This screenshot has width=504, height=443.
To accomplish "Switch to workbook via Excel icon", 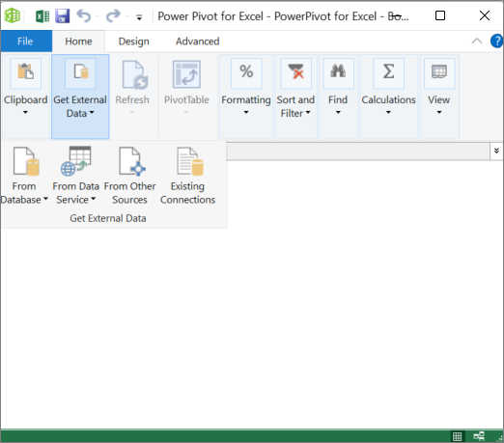I will point(42,16).
